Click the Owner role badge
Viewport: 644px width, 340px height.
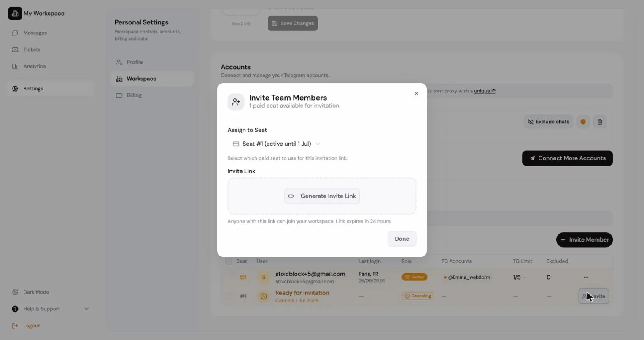point(414,277)
